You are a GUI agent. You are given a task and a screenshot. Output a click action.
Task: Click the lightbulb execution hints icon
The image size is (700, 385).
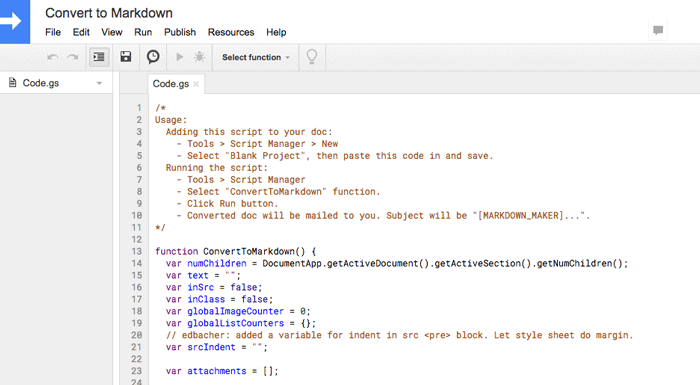tap(312, 57)
